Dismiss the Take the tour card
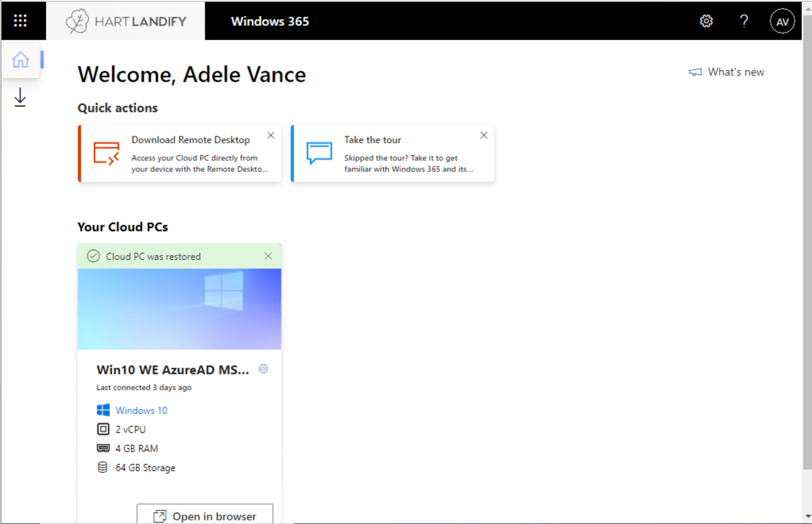 (x=484, y=135)
